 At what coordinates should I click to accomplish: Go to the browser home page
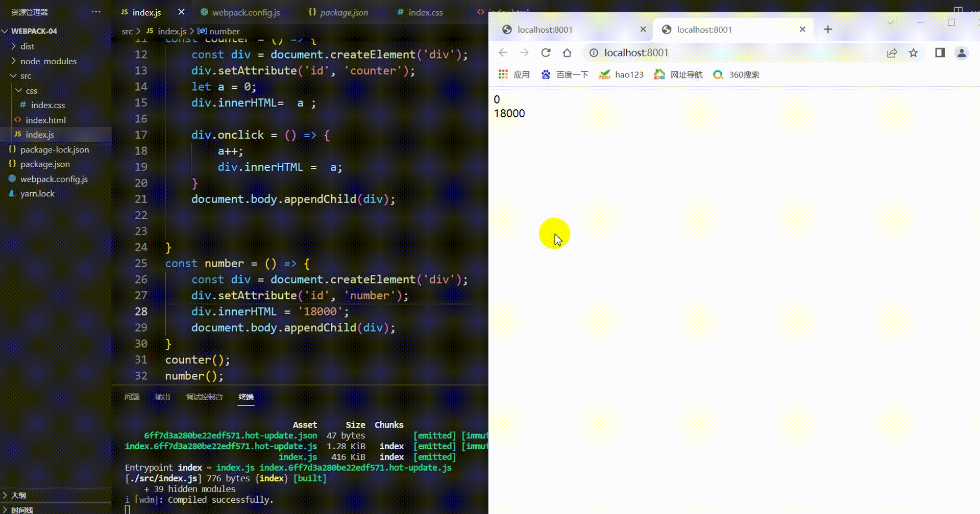point(567,53)
